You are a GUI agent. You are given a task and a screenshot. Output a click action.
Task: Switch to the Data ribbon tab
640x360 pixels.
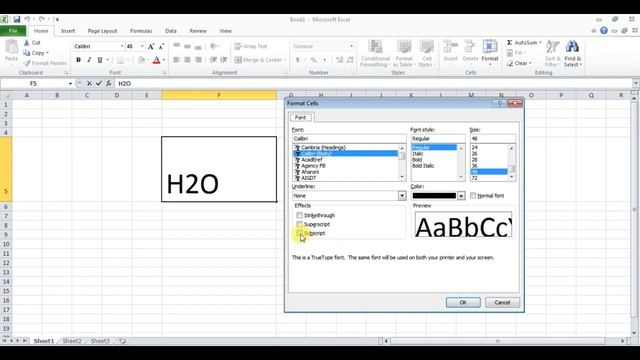click(x=171, y=31)
